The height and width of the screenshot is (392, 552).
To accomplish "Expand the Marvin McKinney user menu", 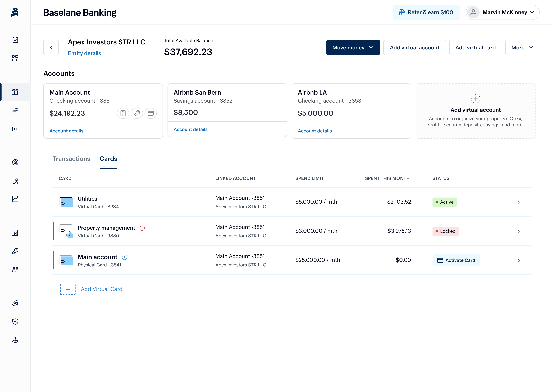I will [502, 12].
